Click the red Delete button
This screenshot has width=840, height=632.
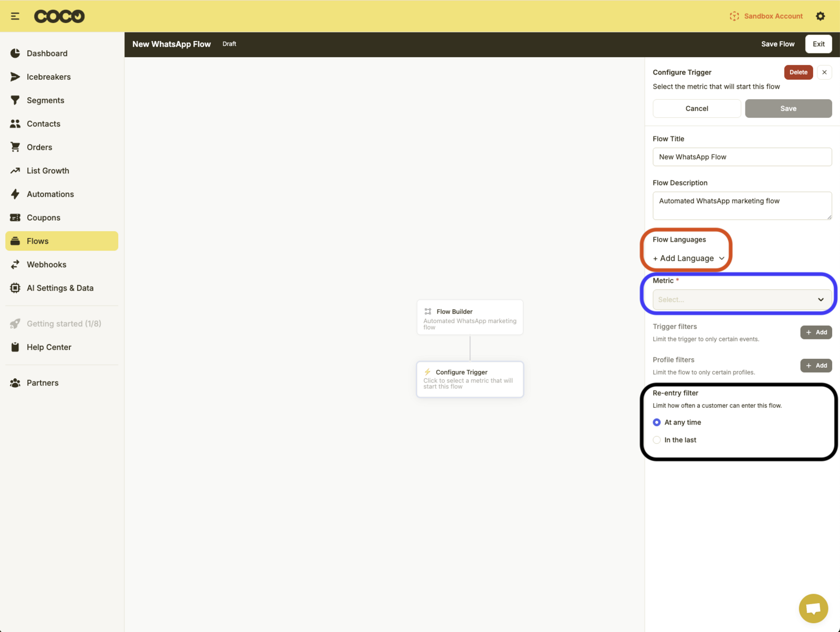[798, 72]
